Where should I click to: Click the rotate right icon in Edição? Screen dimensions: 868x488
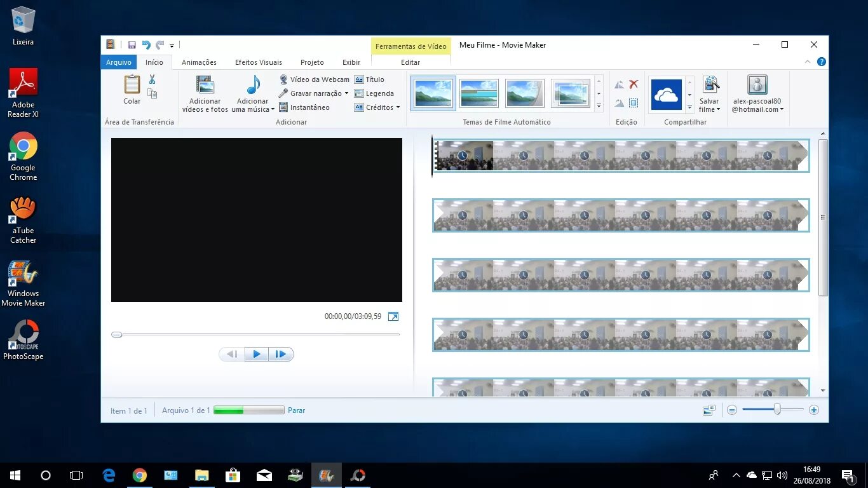[x=619, y=103]
